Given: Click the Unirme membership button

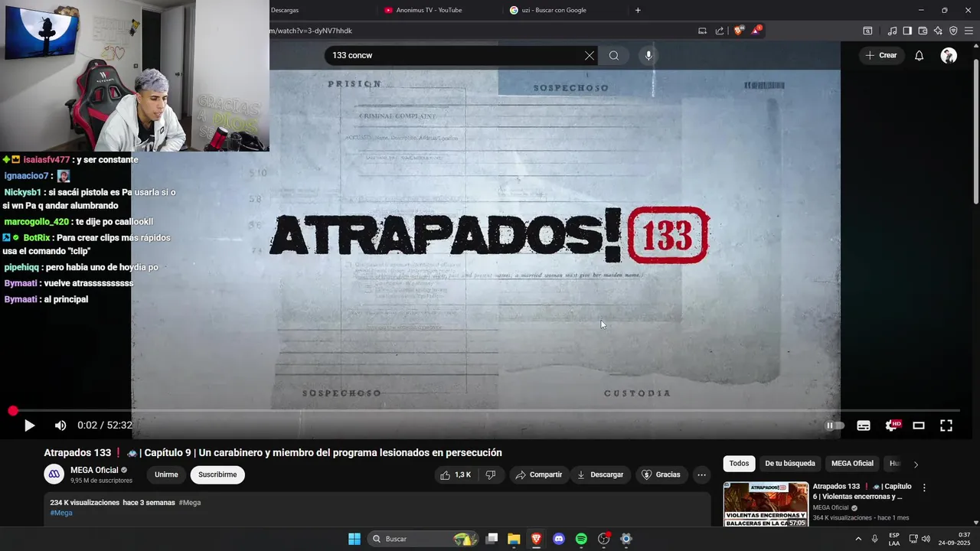Looking at the screenshot, I should 166,474.
